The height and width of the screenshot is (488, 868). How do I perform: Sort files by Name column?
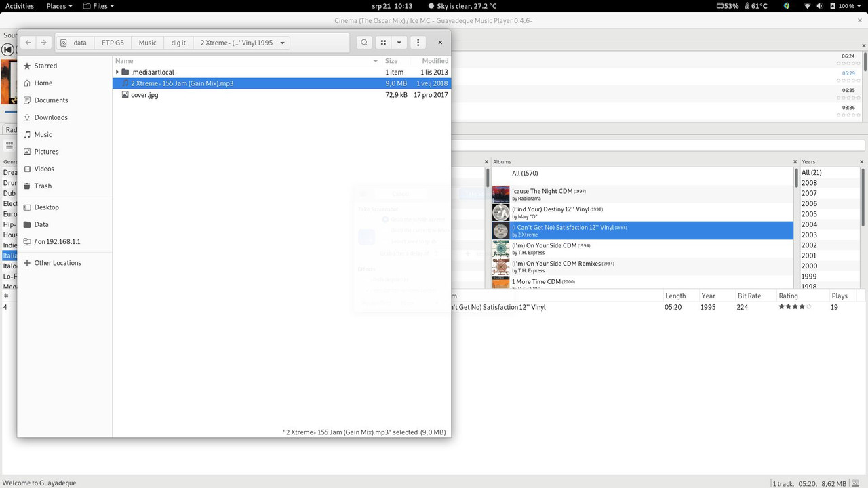click(x=247, y=61)
